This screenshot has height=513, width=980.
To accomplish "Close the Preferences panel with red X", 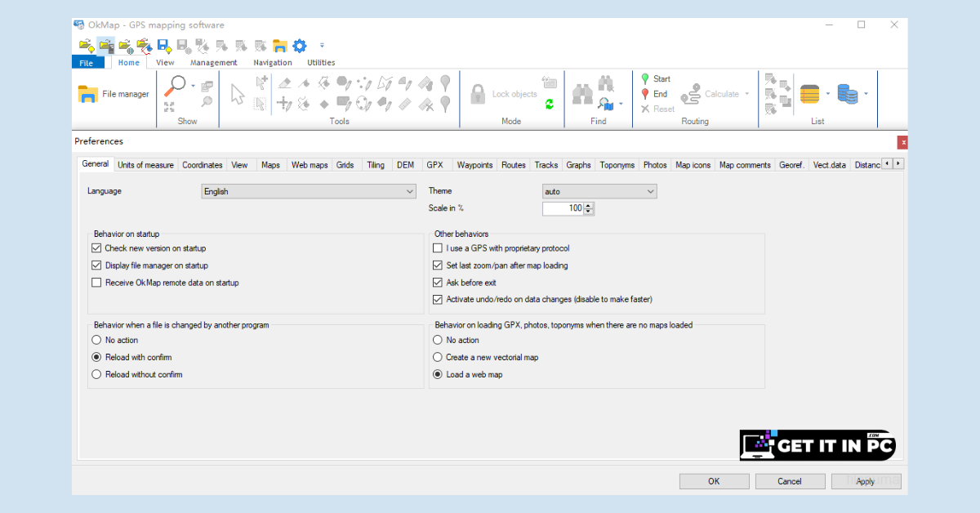I will (902, 142).
